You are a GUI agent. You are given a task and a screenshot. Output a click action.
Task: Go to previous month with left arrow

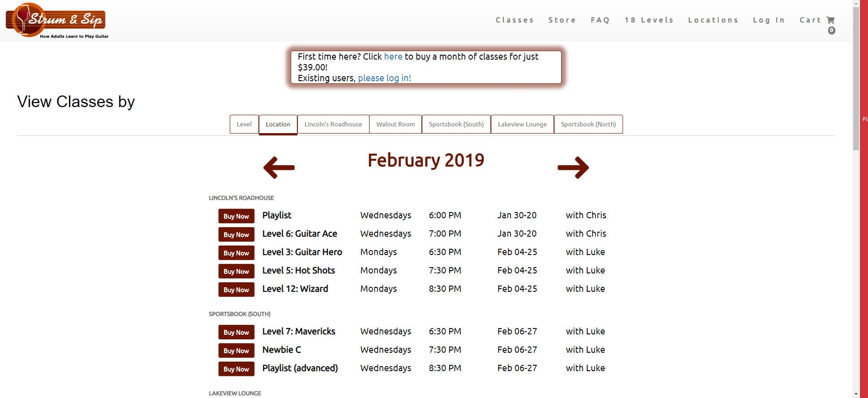pos(279,168)
